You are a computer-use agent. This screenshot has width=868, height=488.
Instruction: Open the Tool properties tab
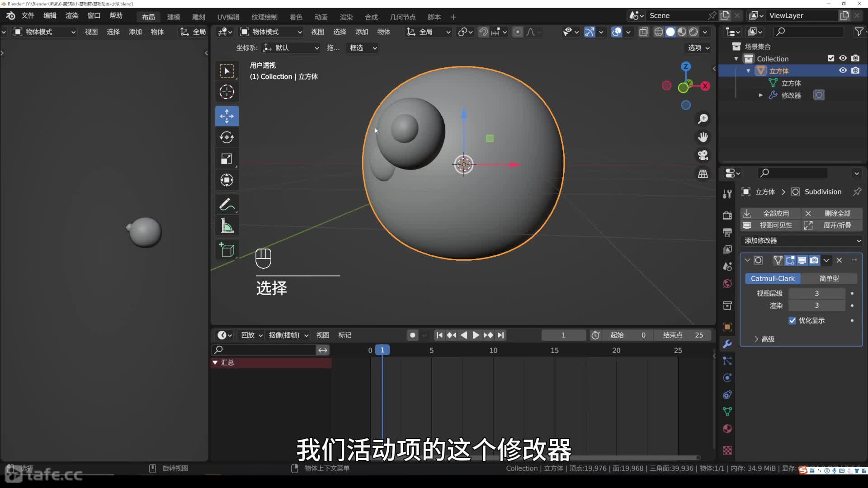tap(727, 194)
